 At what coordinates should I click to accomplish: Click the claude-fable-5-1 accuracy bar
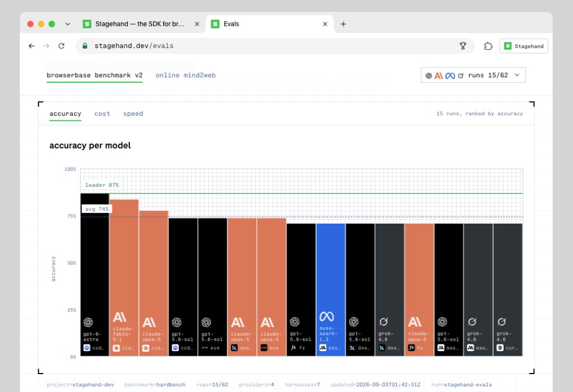[124, 278]
